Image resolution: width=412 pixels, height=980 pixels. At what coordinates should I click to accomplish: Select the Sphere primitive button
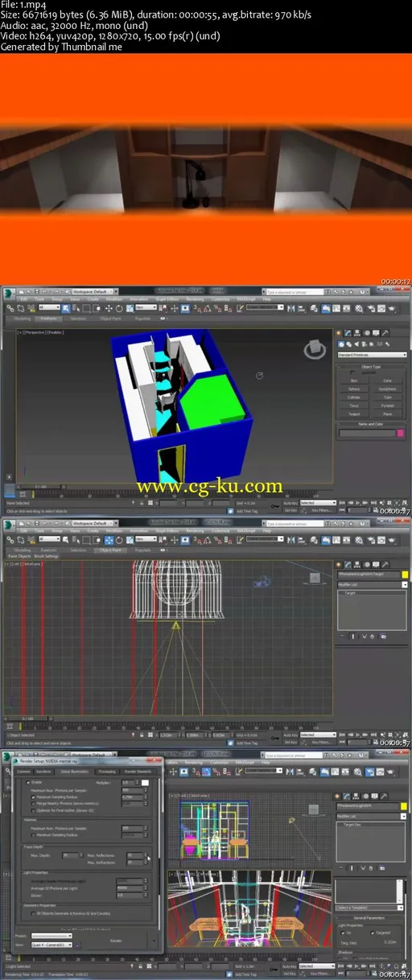[x=354, y=389]
